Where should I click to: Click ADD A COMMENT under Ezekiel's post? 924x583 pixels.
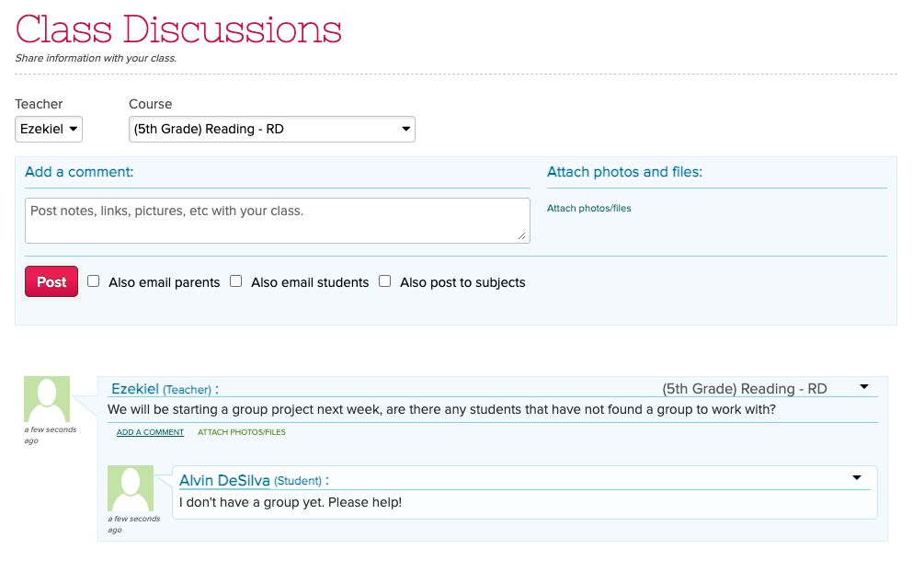click(150, 432)
